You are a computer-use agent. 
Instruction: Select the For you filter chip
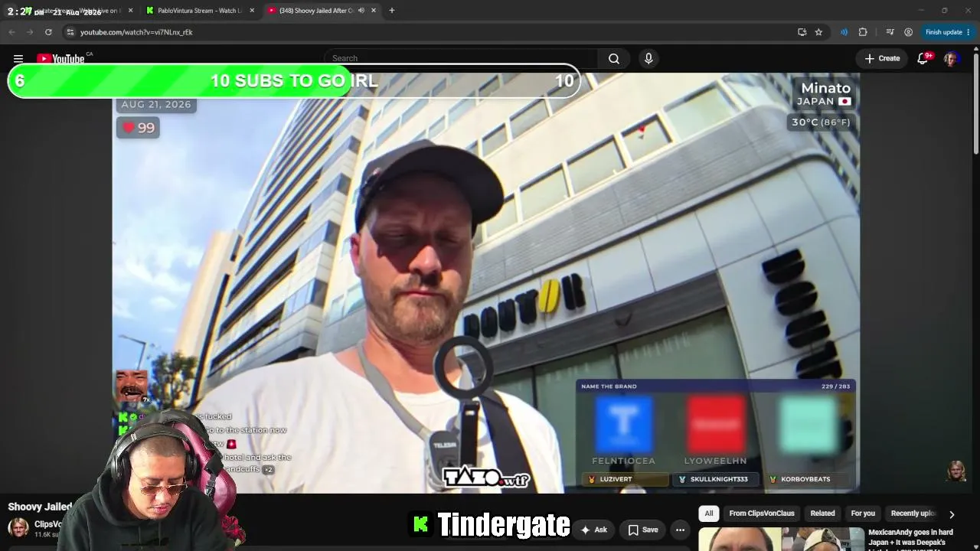863,514
